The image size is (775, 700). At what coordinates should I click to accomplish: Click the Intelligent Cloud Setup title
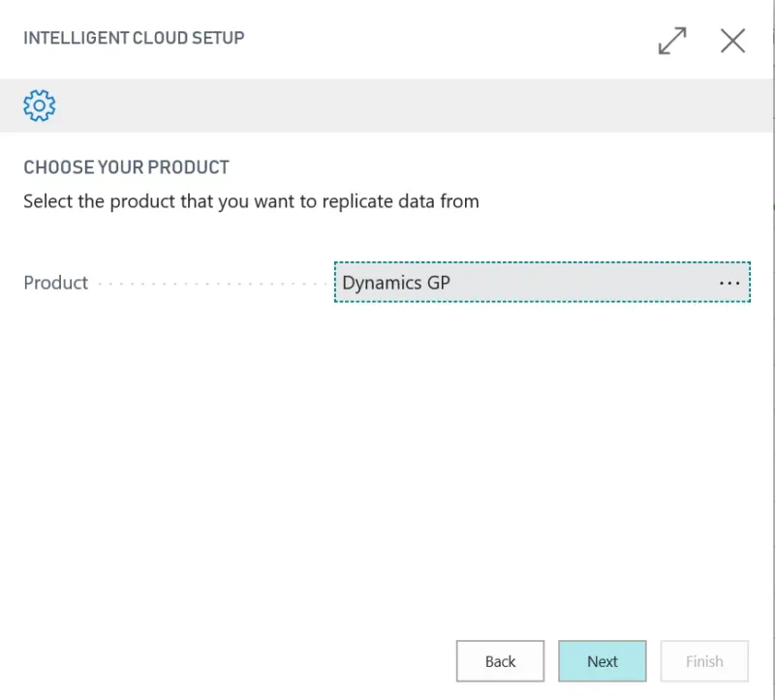(134, 39)
